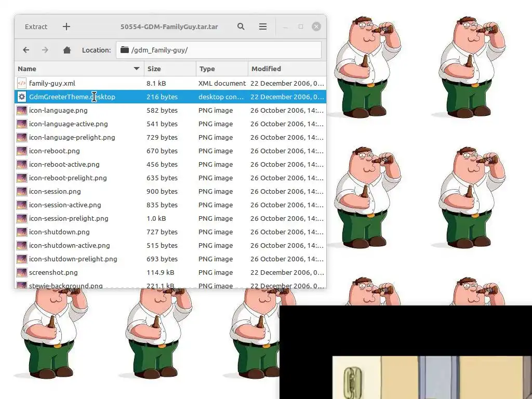Click image icon of icon-language.png

pos(22,110)
